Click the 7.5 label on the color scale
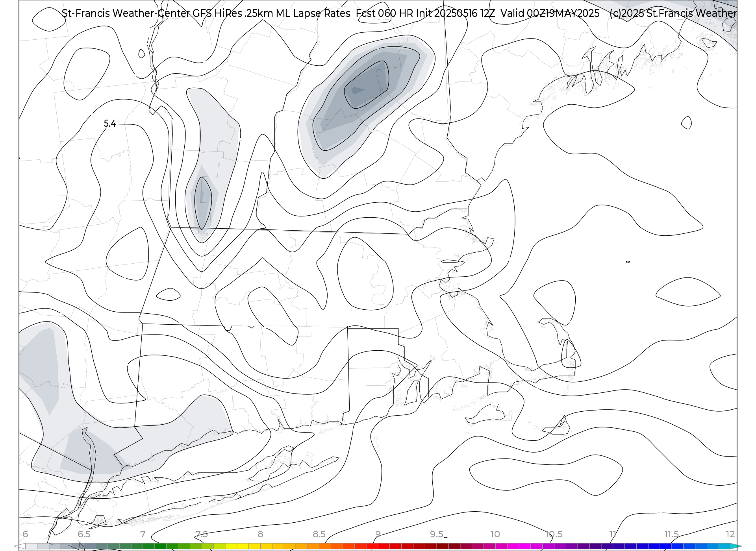This screenshot has width=756, height=551. [202, 534]
